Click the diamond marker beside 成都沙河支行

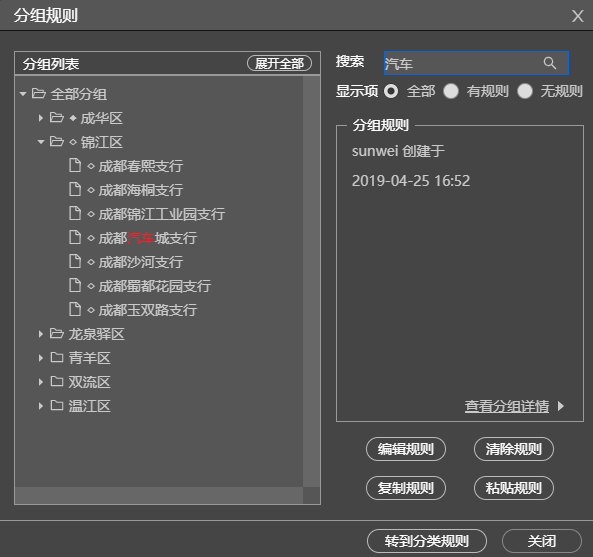click(91, 262)
